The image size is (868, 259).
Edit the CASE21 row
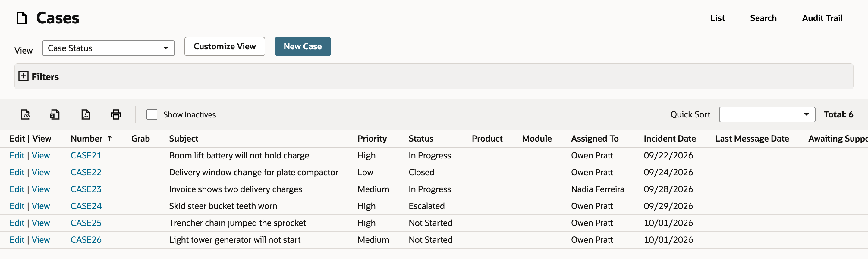pyautogui.click(x=17, y=155)
